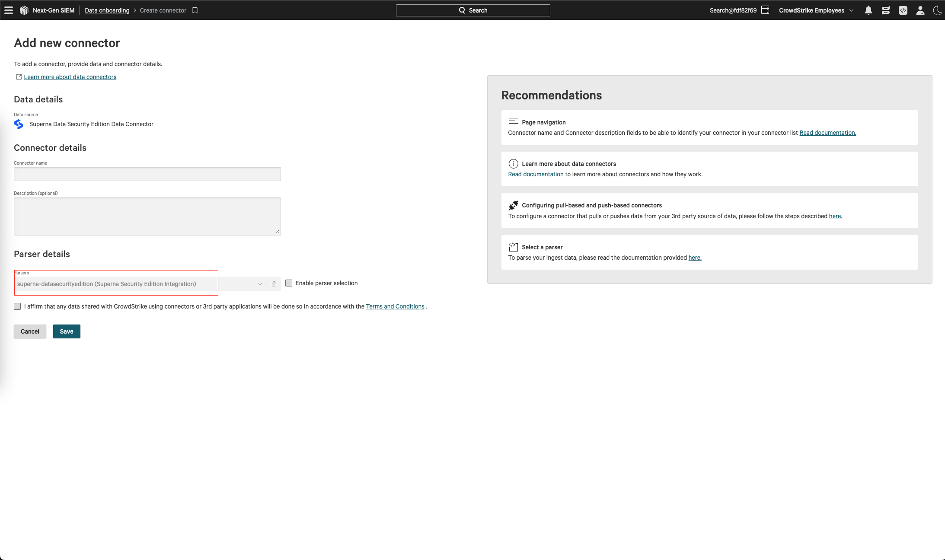Click Next-Gen SIEM in the header
The image size is (945, 560).
tap(54, 10)
